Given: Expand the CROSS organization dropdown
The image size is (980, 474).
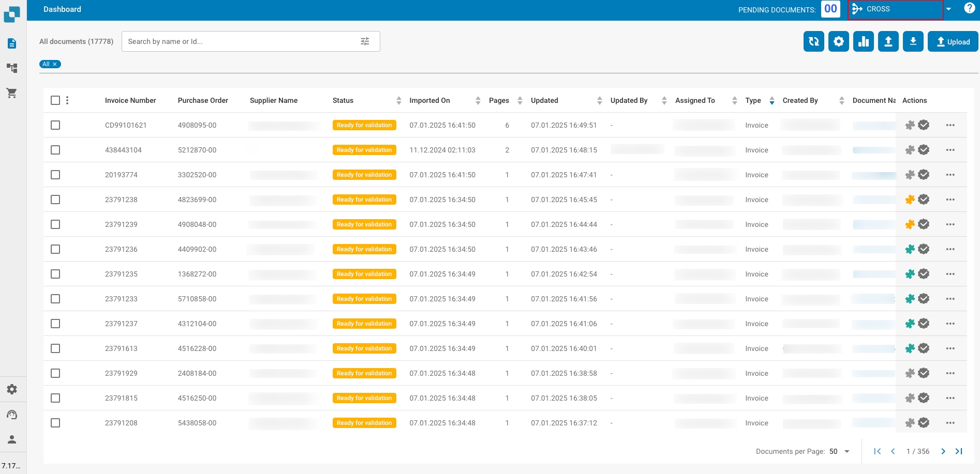Looking at the screenshot, I should click(948, 9).
